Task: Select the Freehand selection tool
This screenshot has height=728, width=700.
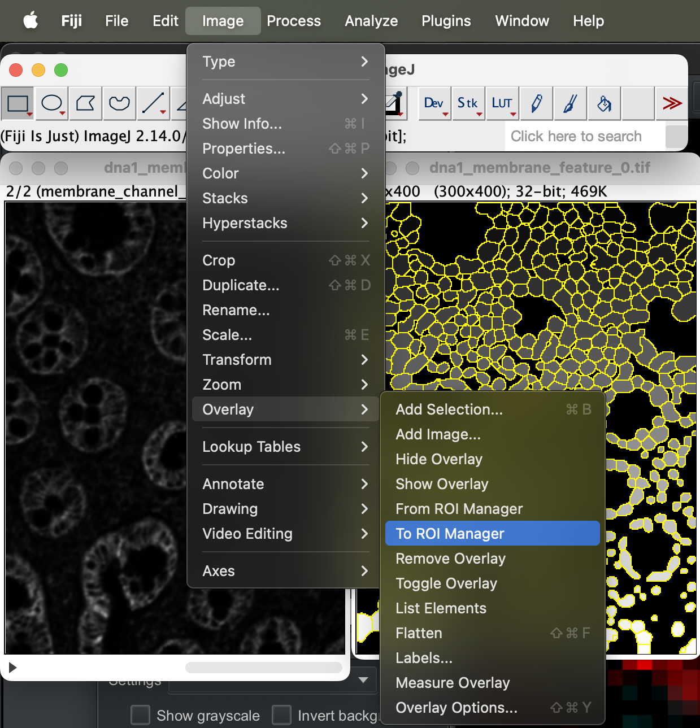Action: tap(119, 103)
